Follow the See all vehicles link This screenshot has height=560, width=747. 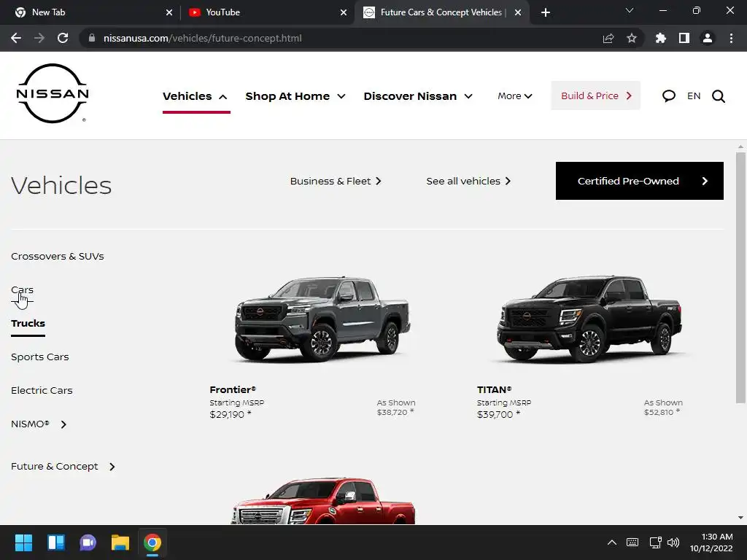[x=469, y=181]
